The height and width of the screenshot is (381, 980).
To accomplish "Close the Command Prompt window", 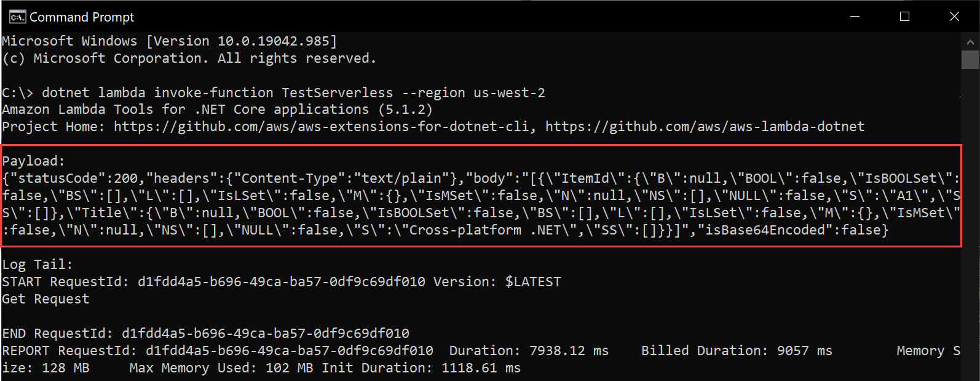I will click(954, 17).
